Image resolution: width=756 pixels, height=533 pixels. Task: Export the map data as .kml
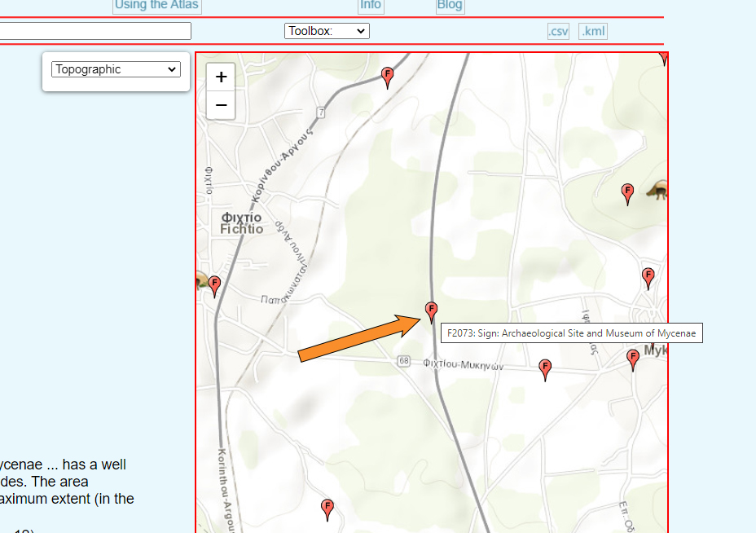click(593, 32)
